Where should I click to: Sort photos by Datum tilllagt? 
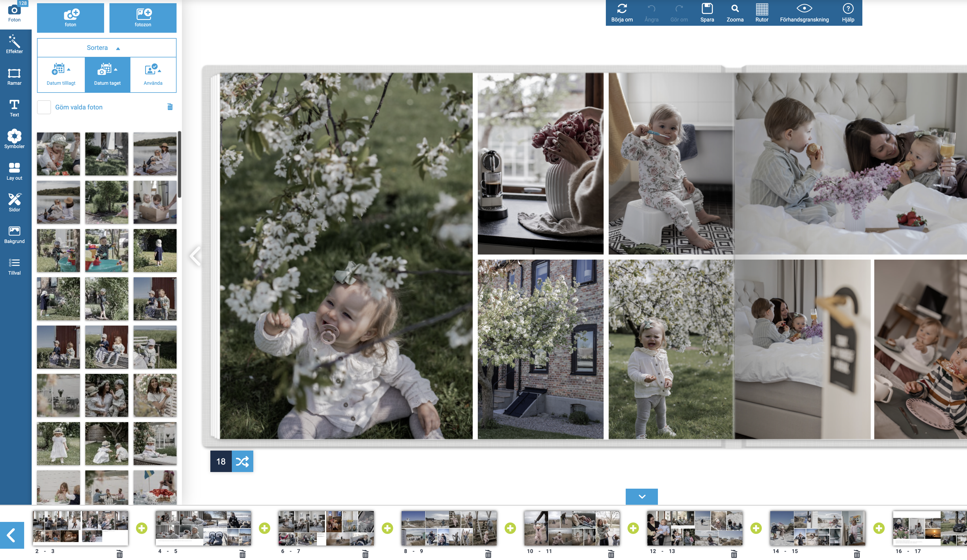pyautogui.click(x=61, y=75)
